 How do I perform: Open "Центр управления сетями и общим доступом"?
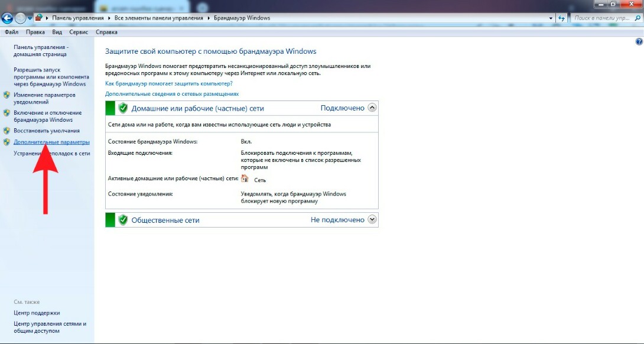tap(50, 327)
